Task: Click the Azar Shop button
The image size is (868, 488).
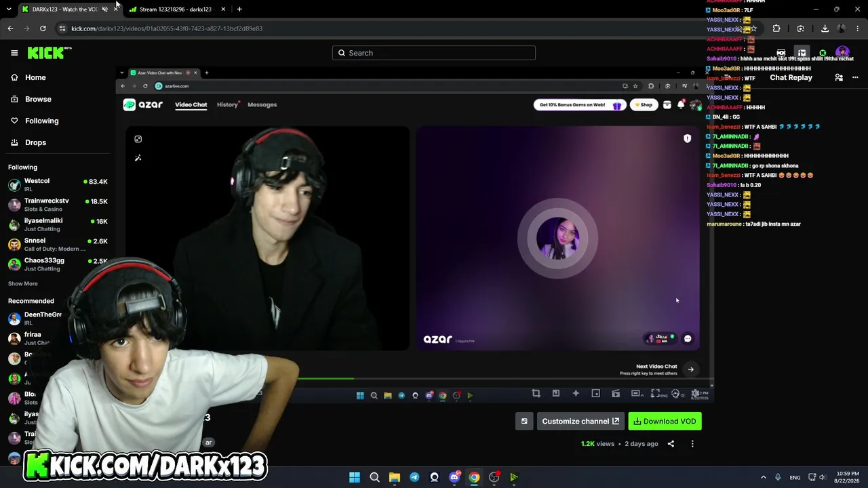Action: point(643,104)
